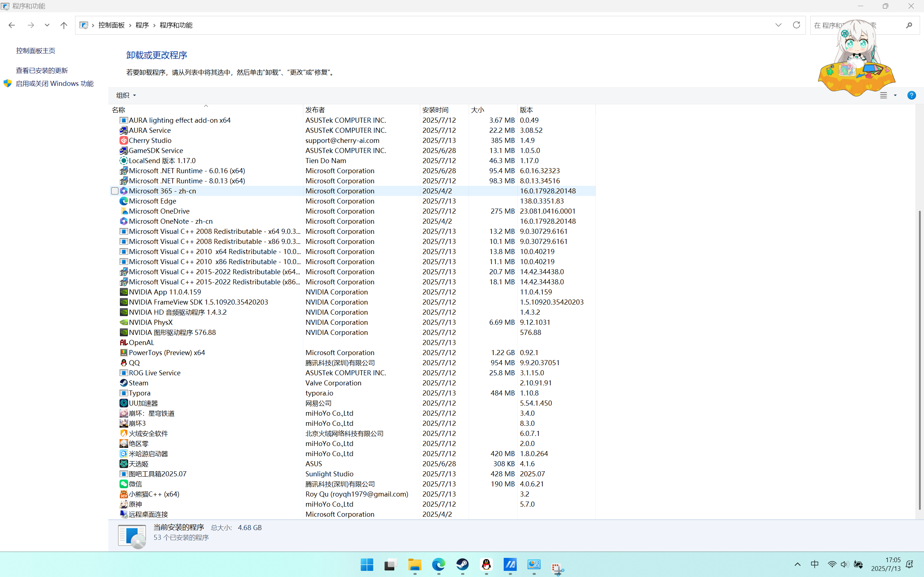Select the 远程桌面连接 row

(x=352, y=515)
